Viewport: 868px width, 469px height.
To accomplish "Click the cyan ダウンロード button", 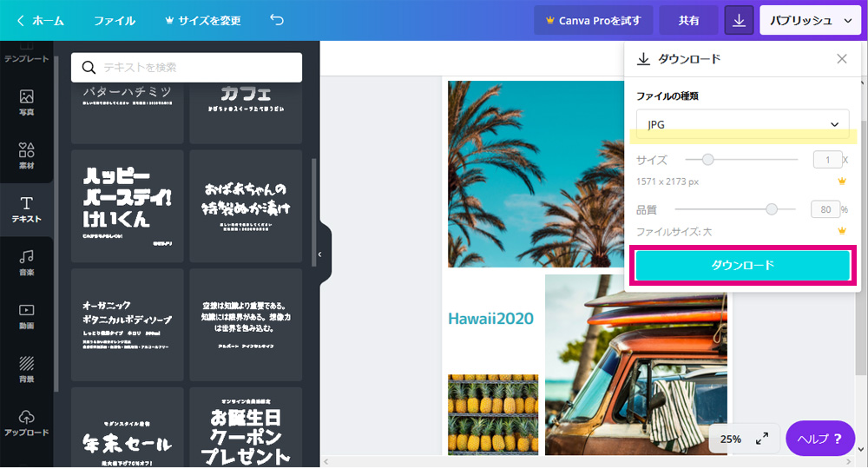I will (742, 265).
